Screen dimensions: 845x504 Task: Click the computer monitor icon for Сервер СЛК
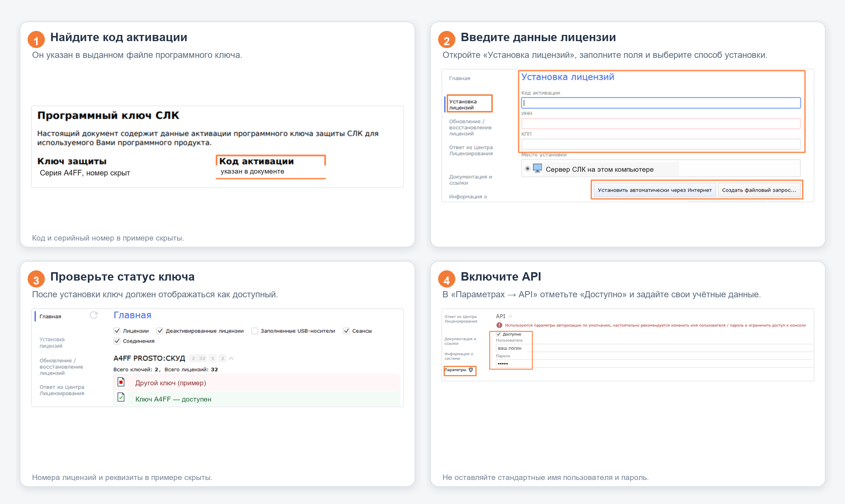click(537, 168)
